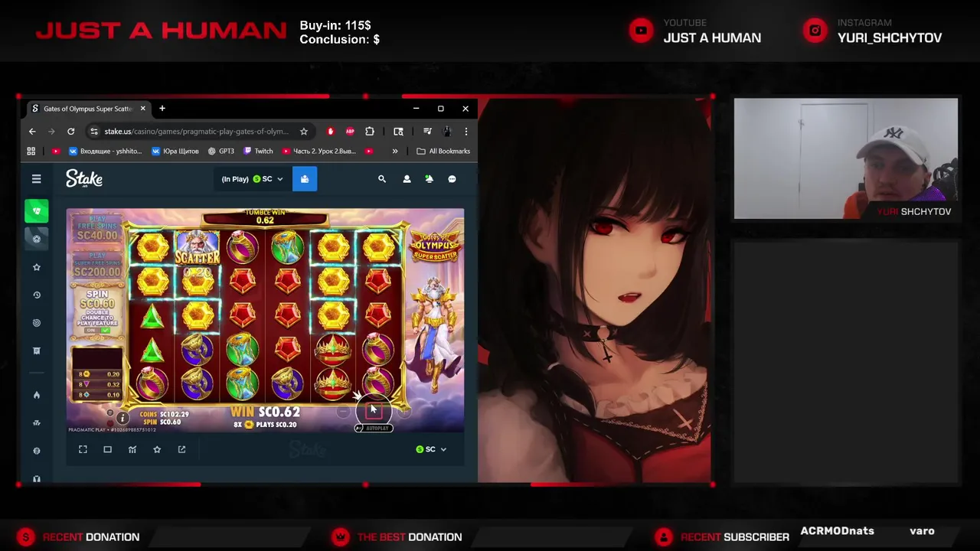This screenshot has height=551, width=980.
Task: Open Recent history clock sidebar icon
Action: click(36, 295)
